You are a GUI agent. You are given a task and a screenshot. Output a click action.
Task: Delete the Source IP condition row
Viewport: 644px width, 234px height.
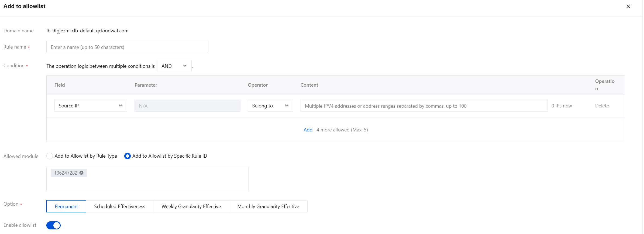(x=602, y=106)
